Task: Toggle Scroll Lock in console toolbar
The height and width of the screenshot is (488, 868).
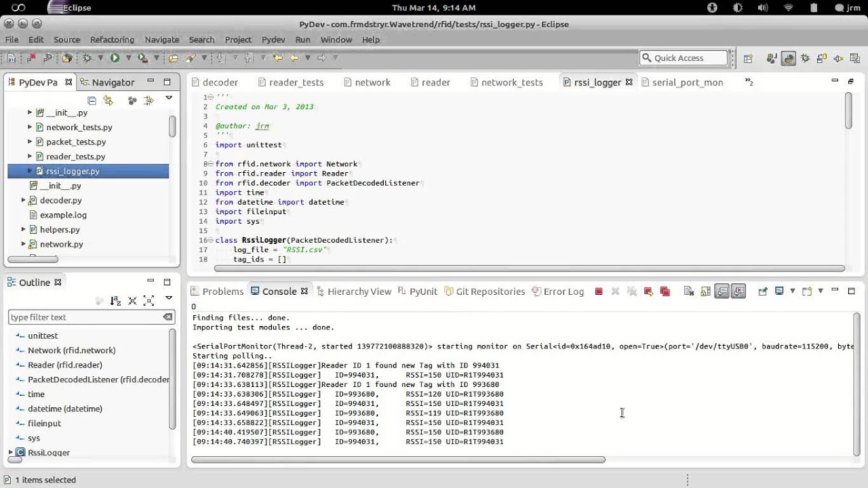Action: (x=705, y=291)
